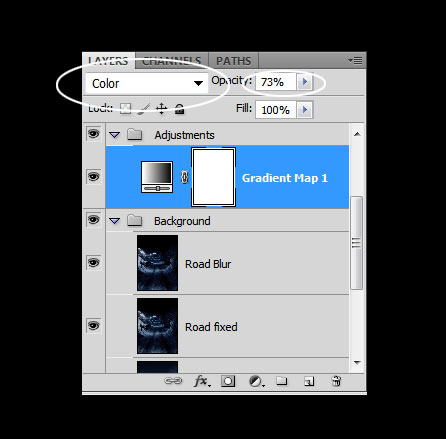This screenshot has height=439, width=446.
Task: Open the Opacity slider arrow
Action: 305,82
